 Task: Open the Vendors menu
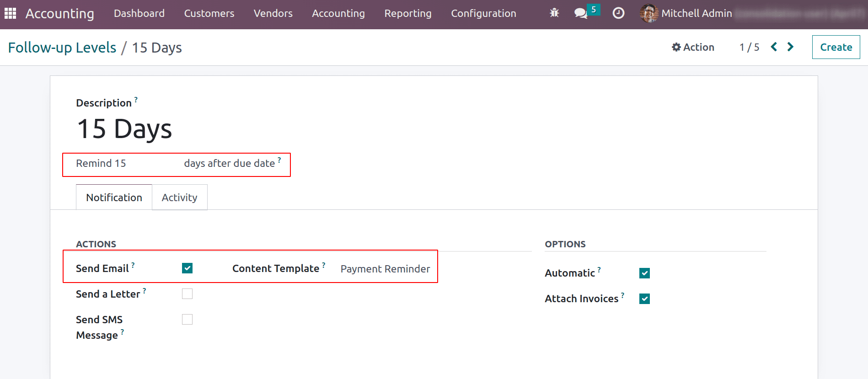273,13
